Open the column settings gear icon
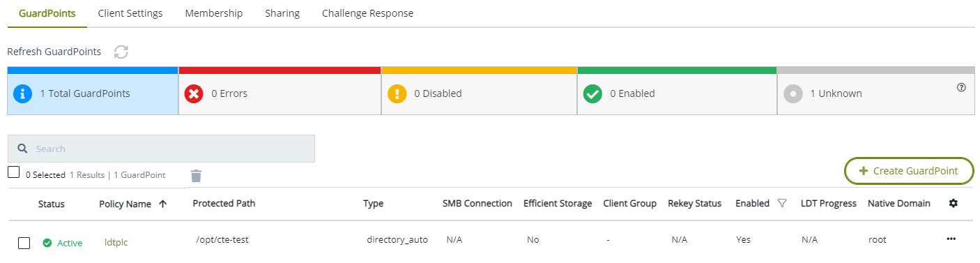Viewport: 980px width, 263px height. [x=954, y=203]
